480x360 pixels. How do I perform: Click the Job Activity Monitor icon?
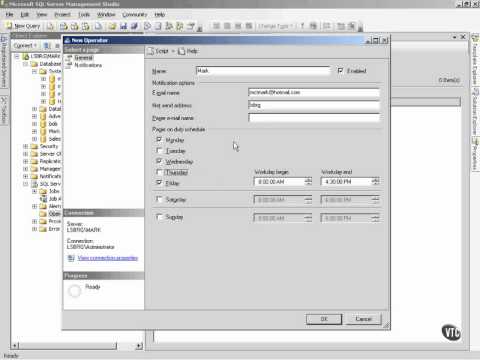pyautogui.click(x=43, y=199)
